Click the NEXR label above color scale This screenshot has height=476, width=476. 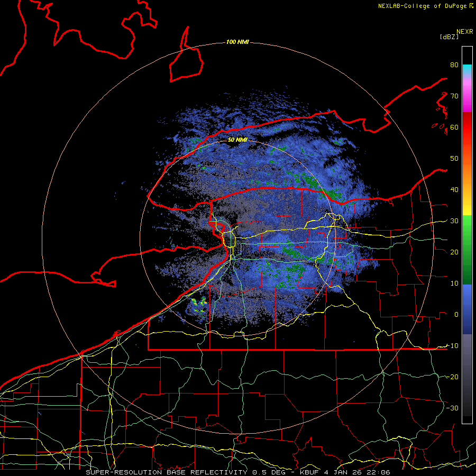pos(465,32)
